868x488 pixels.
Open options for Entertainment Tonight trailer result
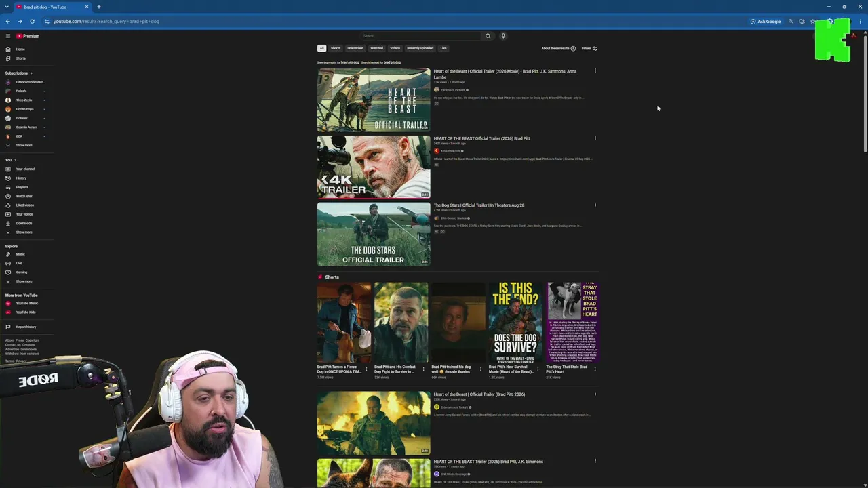(x=595, y=394)
